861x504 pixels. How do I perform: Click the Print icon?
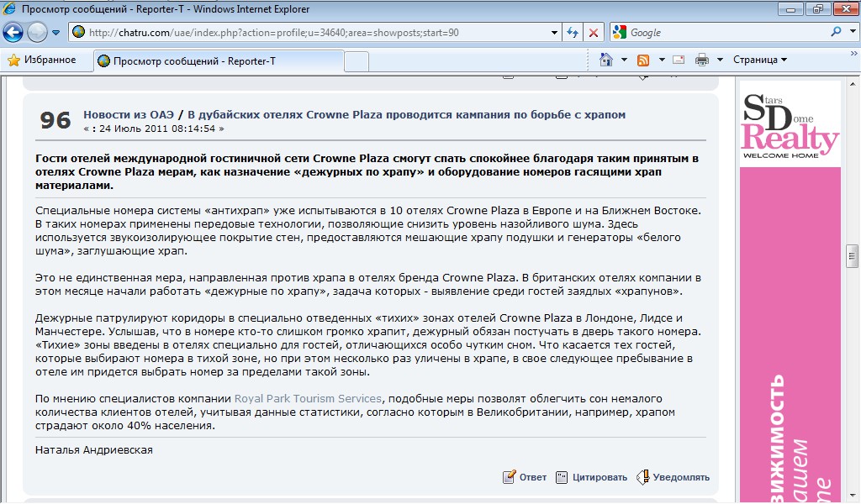click(702, 60)
